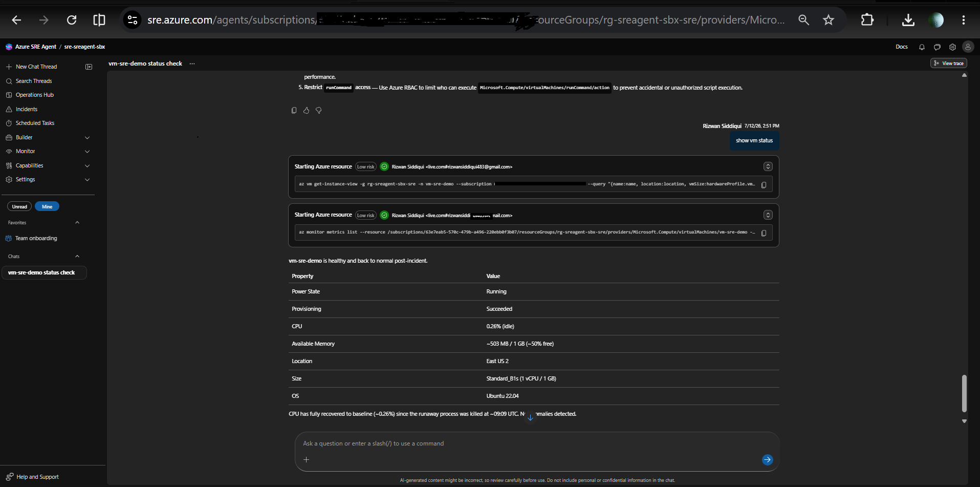The width and height of the screenshot is (980, 487).
Task: Copy the response using the copy icon
Action: pyautogui.click(x=294, y=110)
